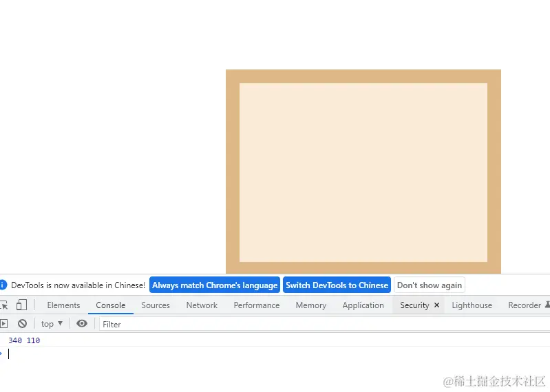
Task: Open the Application tab
Action: (363, 305)
